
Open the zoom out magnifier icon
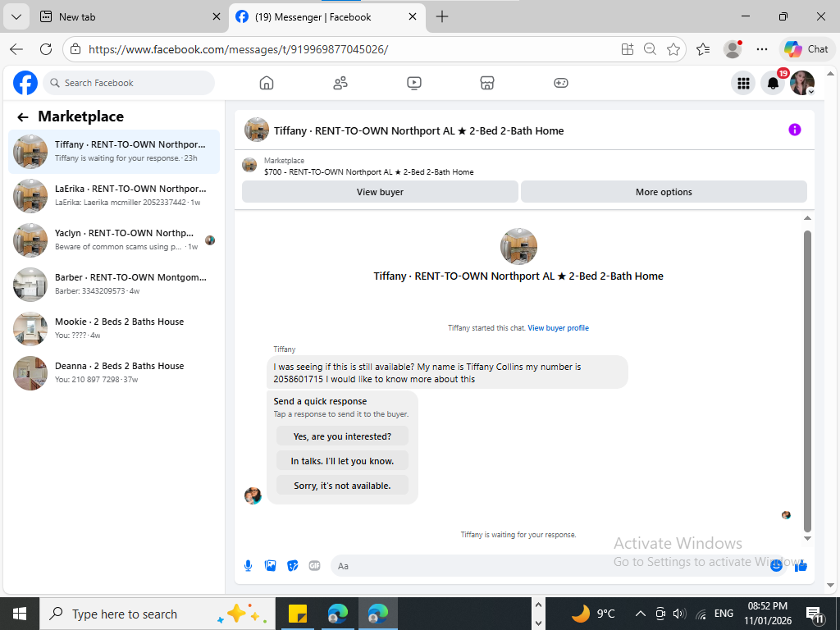pos(650,49)
